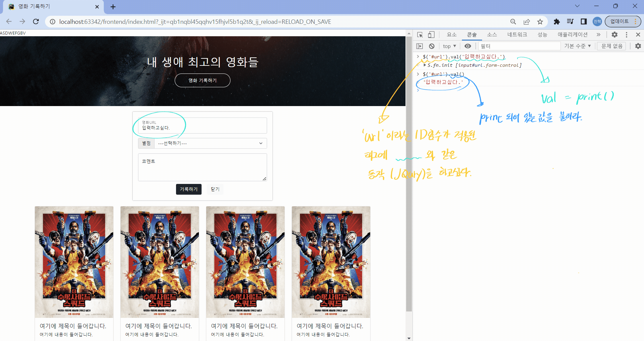Click the fourth movie poster card
Viewport: 644px width, 341px height.
coord(331,262)
